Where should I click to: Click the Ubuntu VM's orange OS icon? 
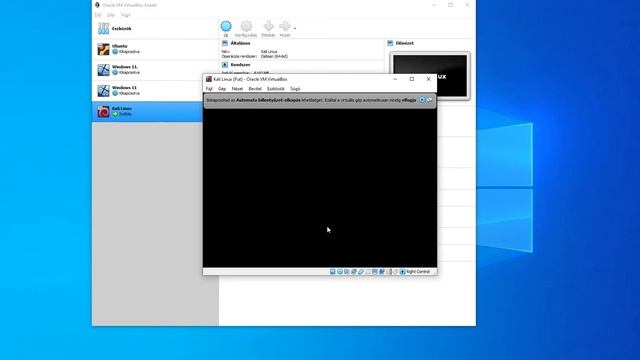103,49
